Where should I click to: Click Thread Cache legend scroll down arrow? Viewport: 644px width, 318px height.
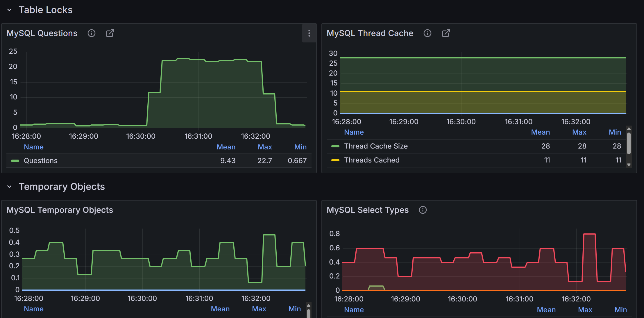[x=629, y=165]
